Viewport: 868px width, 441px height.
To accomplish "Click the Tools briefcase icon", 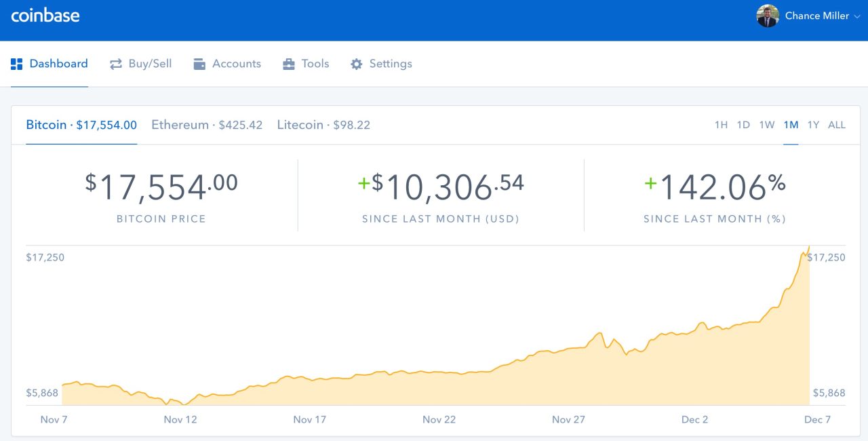I will point(289,64).
